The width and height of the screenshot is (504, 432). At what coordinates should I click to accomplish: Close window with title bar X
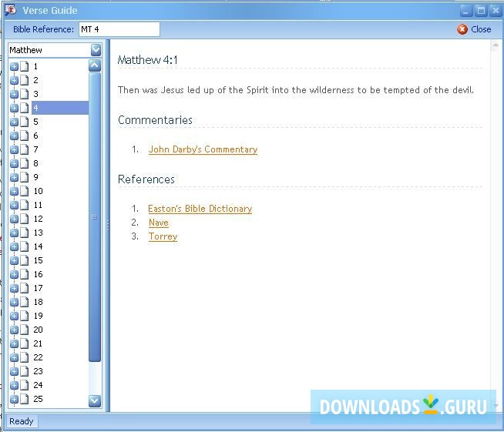(x=496, y=11)
